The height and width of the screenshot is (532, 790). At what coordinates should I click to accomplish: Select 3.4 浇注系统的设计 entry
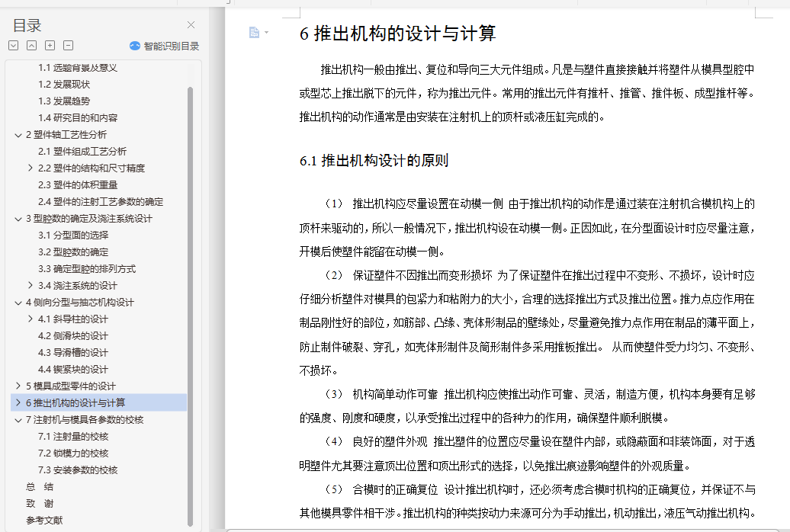tap(78, 285)
